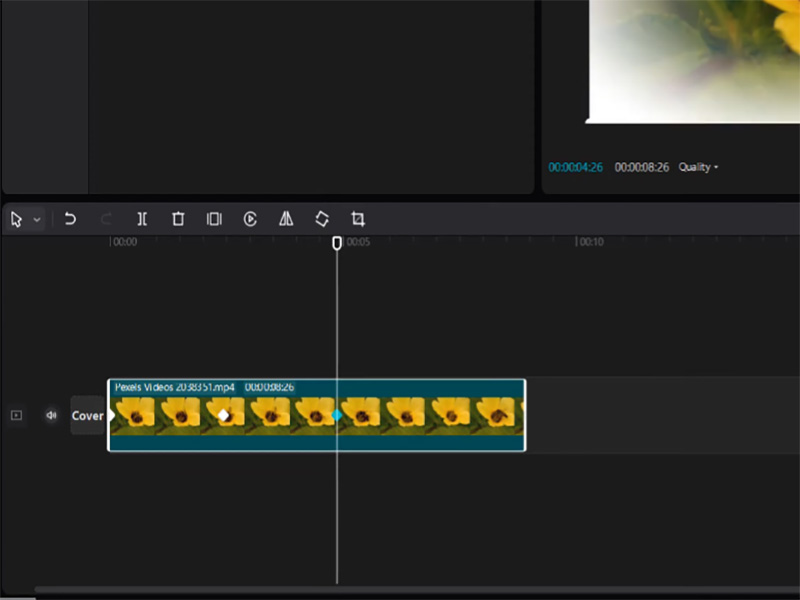800x600 pixels.
Task: Open the Quality dropdown
Action: point(698,167)
